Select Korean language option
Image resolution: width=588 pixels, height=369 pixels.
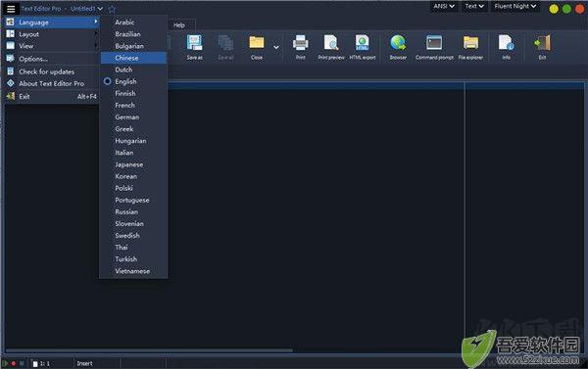tap(133, 176)
